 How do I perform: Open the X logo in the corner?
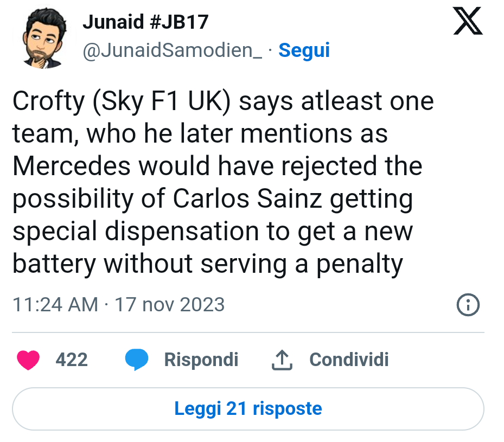click(468, 21)
